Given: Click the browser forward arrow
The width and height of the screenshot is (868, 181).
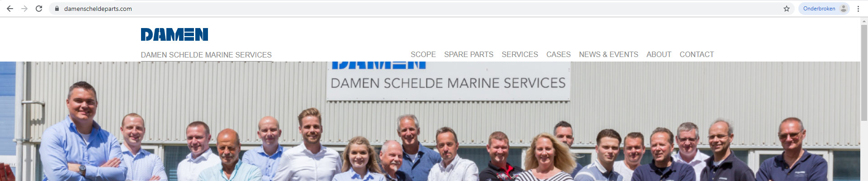Looking at the screenshot, I should (24, 9).
